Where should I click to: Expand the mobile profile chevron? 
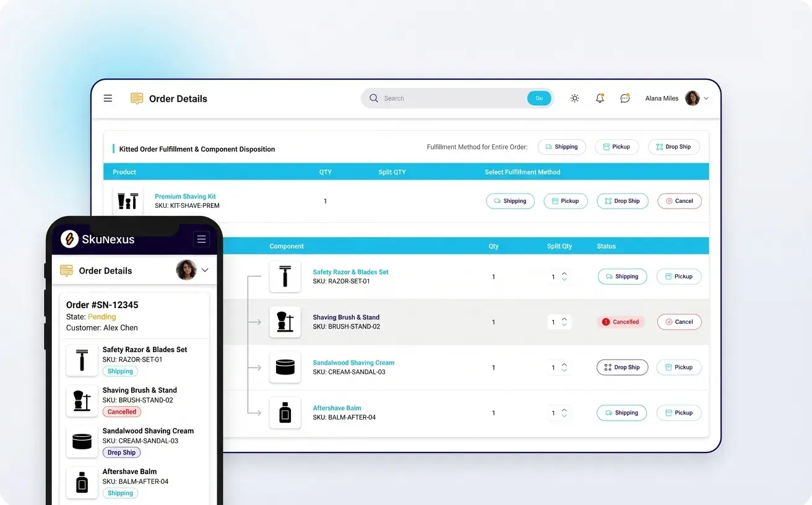[x=205, y=270]
